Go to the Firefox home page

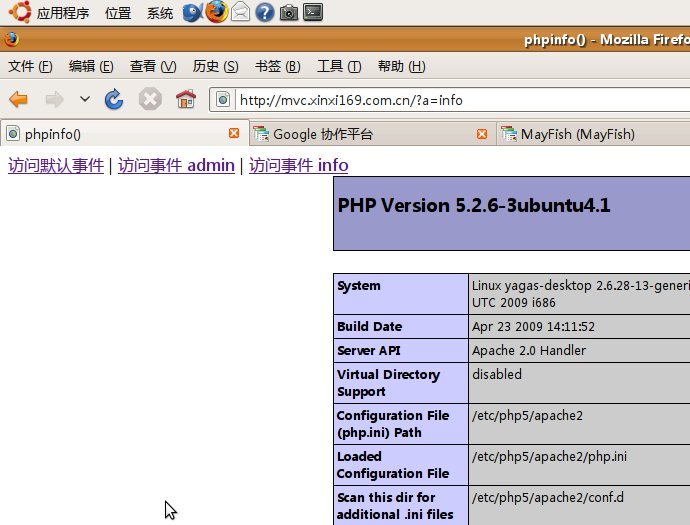[x=185, y=99]
